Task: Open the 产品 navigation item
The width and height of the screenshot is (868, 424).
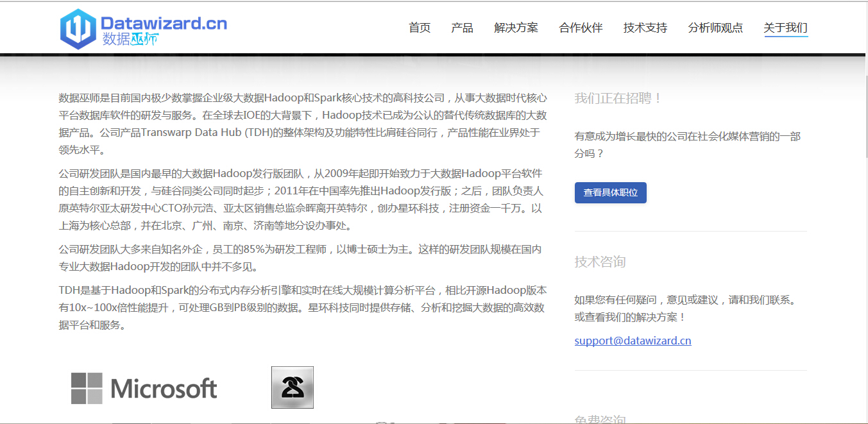Action: click(462, 28)
